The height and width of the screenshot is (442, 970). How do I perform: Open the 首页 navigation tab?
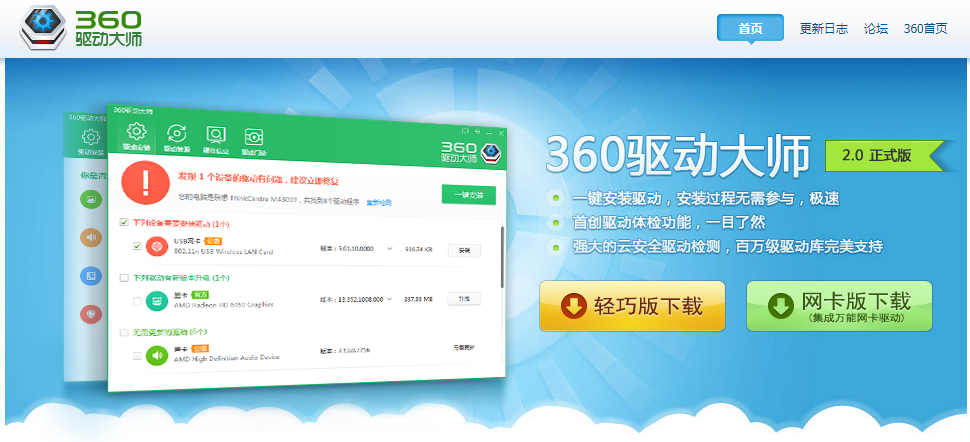point(750,28)
